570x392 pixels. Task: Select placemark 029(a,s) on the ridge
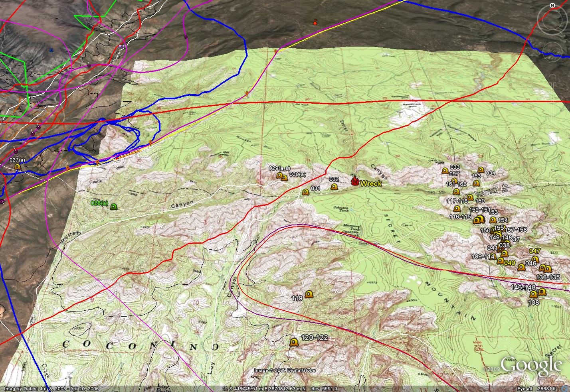point(279,175)
